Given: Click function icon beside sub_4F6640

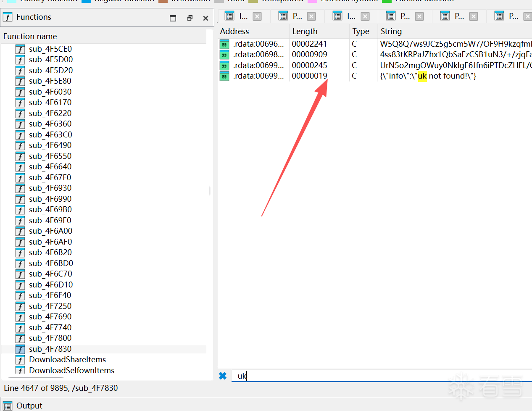Looking at the screenshot, I should [x=20, y=167].
